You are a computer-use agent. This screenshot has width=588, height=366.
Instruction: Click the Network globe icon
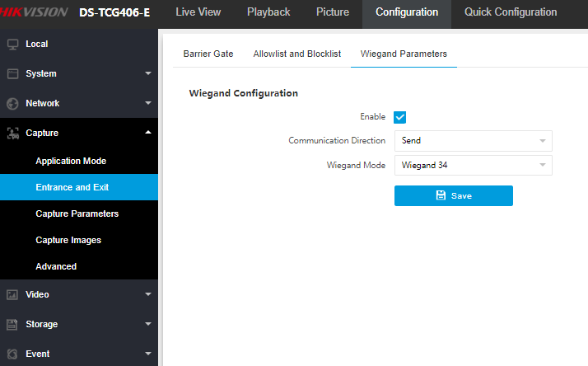click(x=12, y=103)
